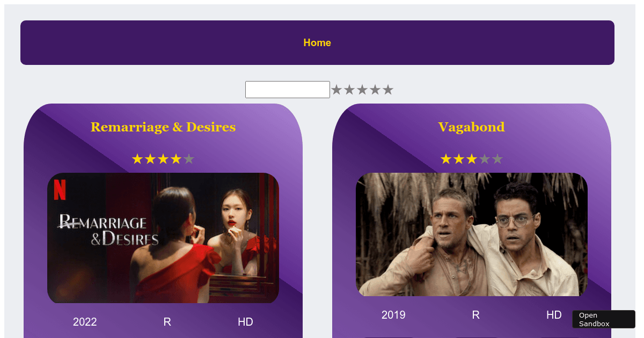Open the Home navigation link

(317, 42)
